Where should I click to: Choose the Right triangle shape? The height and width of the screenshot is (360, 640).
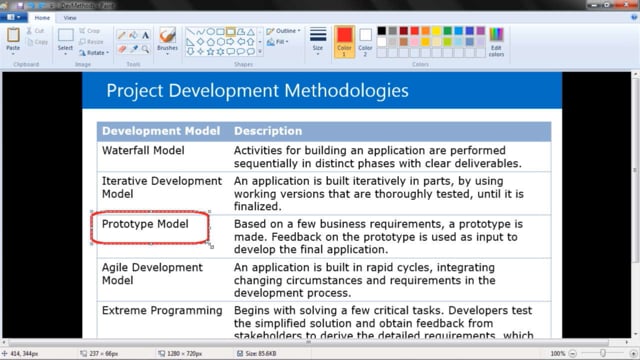point(190,42)
